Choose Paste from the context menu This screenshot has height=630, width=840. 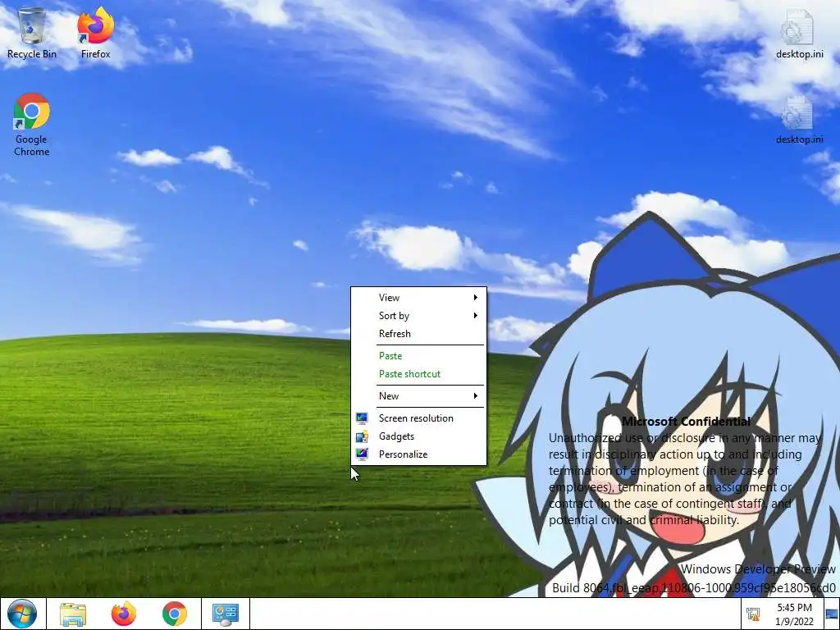(x=418, y=356)
